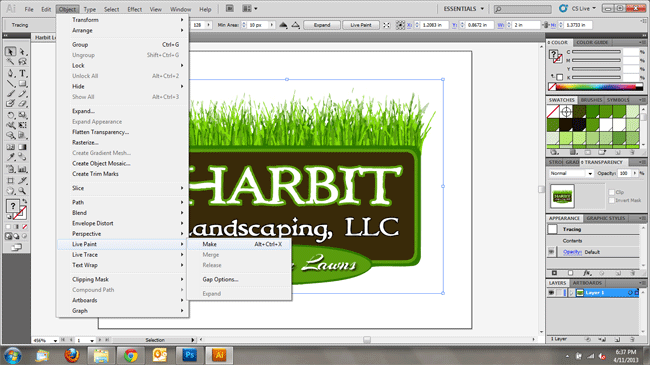Select the Type tool in toolbox
Screen dimensions: 650x365
point(23,73)
